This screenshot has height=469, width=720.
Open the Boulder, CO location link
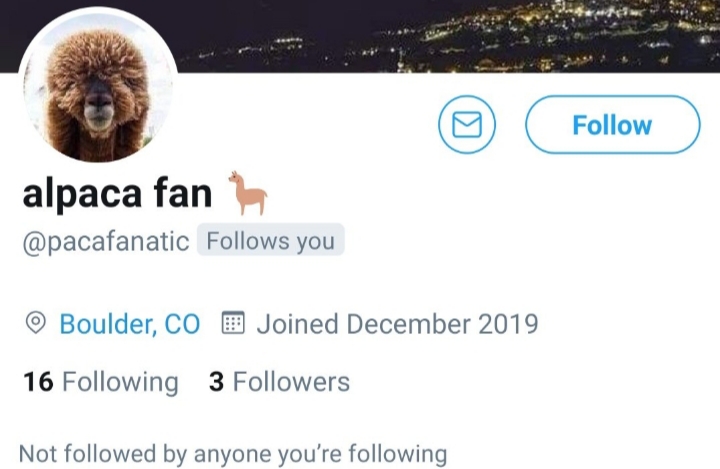pyautogui.click(x=130, y=324)
